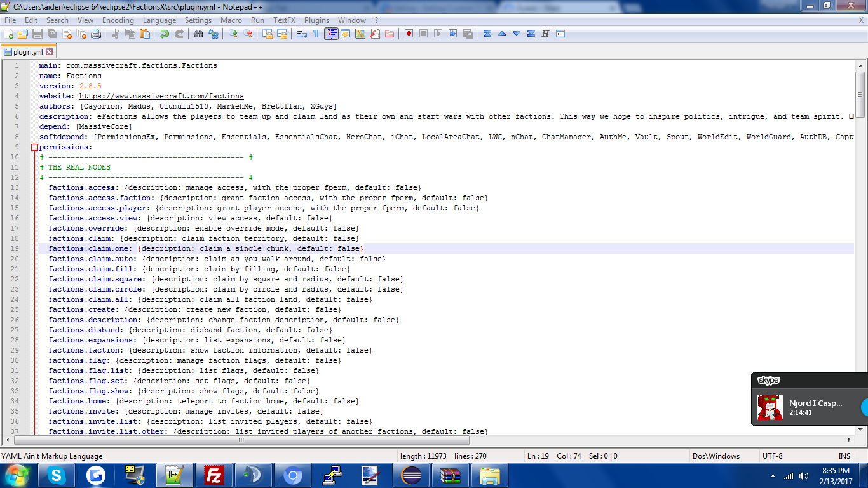Click the Stop Recording macro icon
Viewport: 868px width, 488px height.
pos(424,34)
